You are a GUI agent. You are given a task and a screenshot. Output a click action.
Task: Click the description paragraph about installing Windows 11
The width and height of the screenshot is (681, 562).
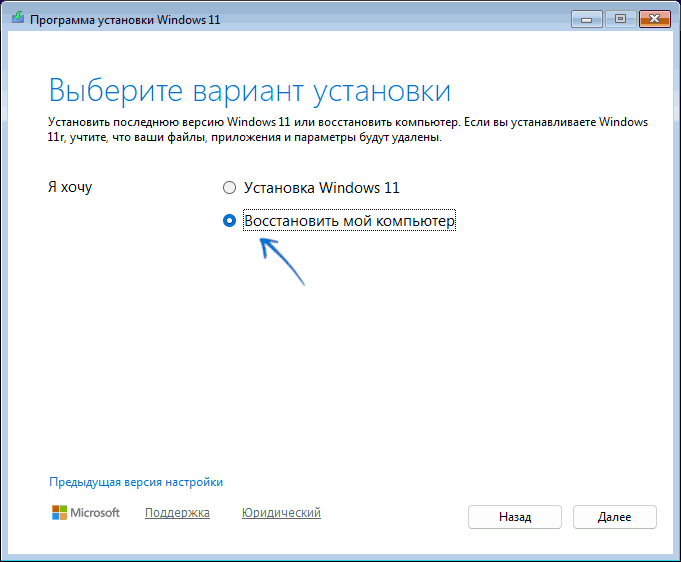[347, 129]
